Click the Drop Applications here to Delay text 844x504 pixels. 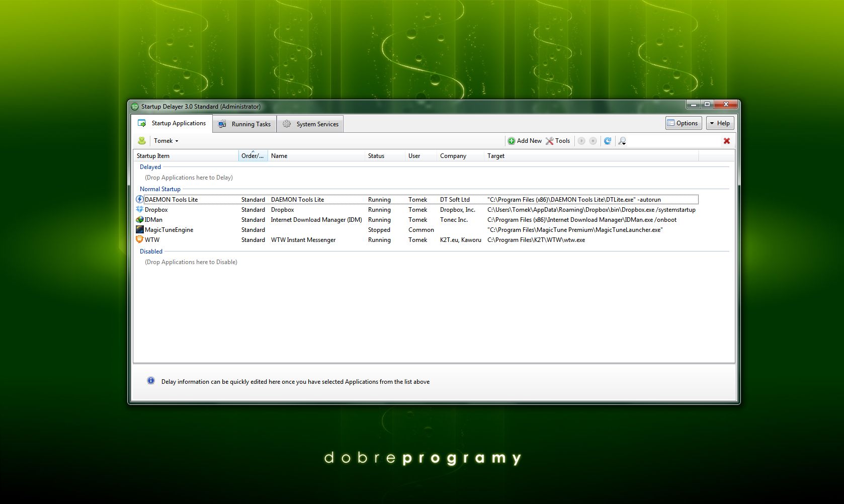click(189, 178)
